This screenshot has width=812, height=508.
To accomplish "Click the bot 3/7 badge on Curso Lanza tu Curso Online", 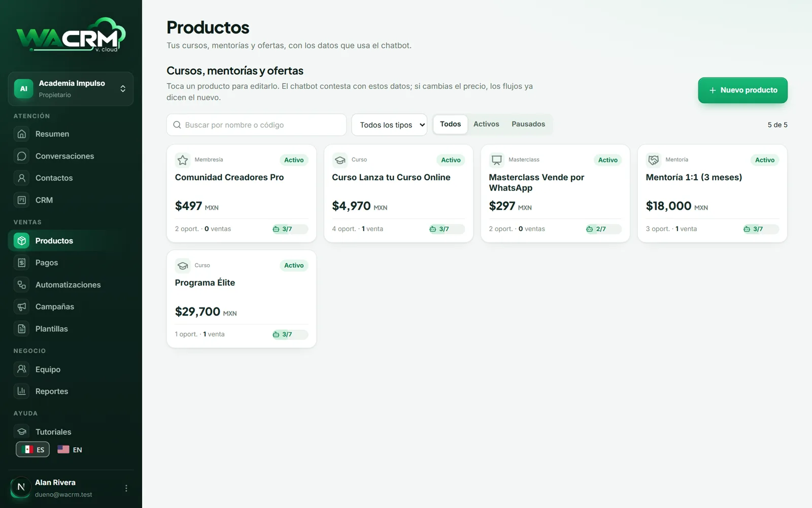I will pos(446,229).
